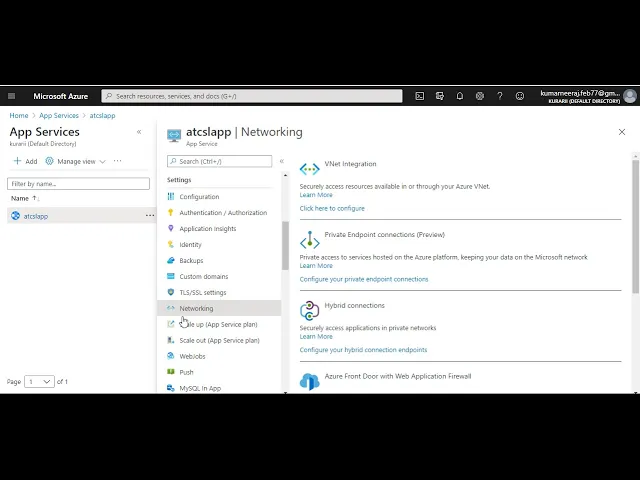Open the Help question mark icon

click(500, 96)
